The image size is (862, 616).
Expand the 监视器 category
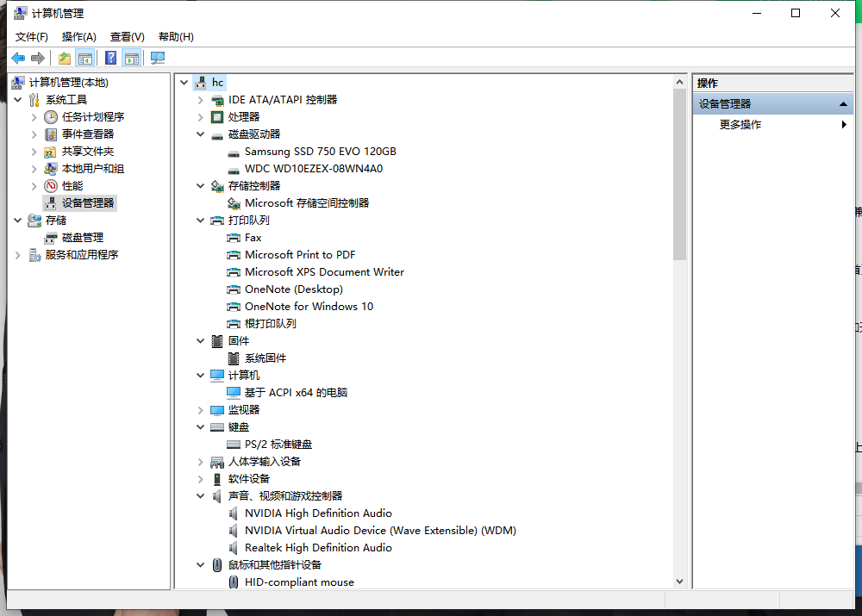(x=200, y=410)
